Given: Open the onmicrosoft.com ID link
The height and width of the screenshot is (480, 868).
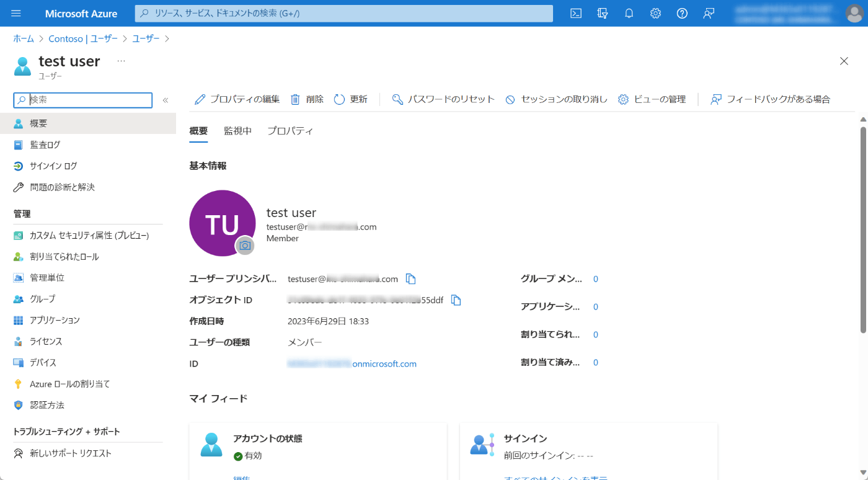Looking at the screenshot, I should [x=352, y=364].
